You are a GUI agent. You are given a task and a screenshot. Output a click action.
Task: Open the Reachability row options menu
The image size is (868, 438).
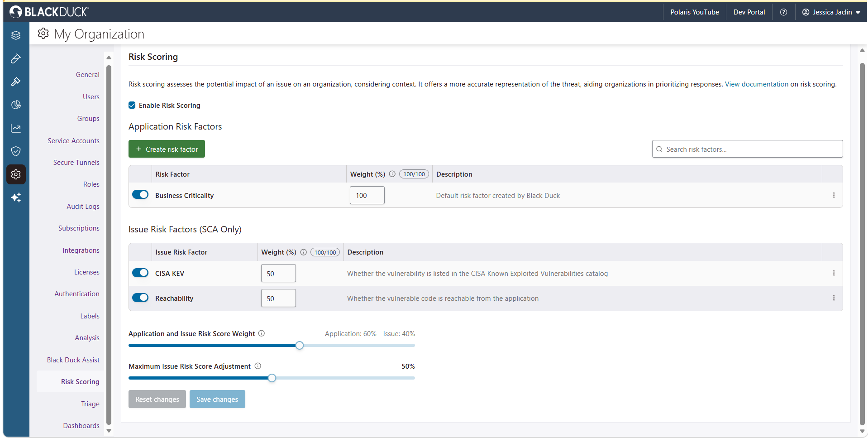(x=834, y=298)
